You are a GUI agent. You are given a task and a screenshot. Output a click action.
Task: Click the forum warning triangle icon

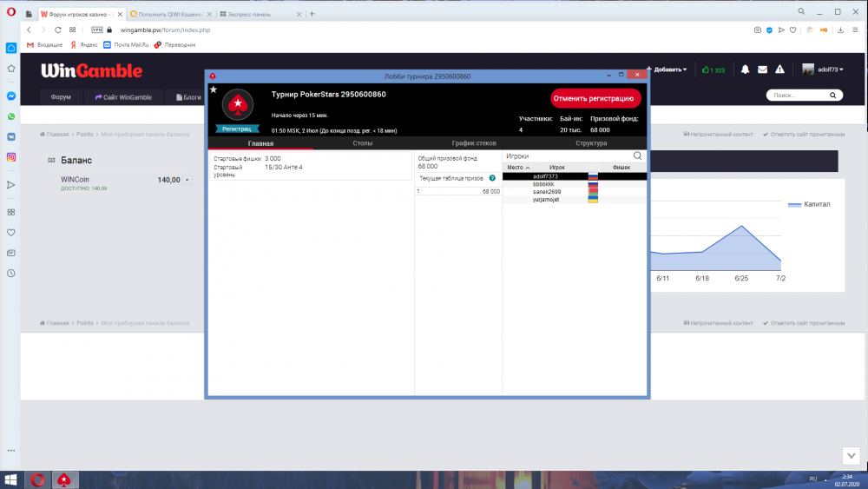point(779,69)
